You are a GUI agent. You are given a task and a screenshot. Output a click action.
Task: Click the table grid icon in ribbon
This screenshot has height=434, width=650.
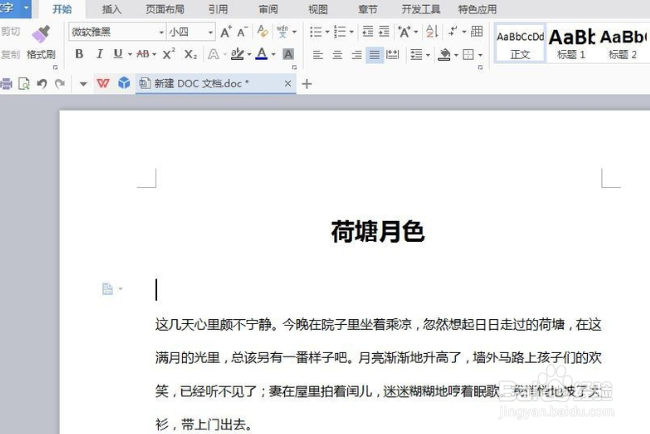point(477,32)
